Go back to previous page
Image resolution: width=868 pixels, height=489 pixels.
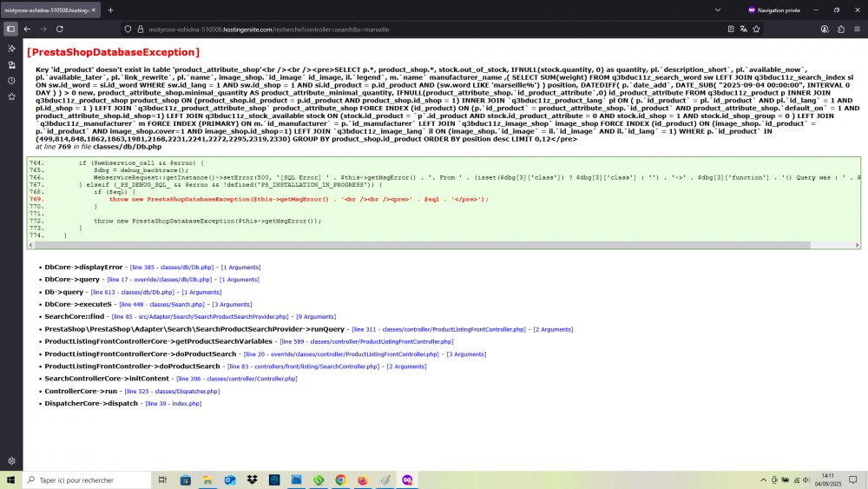[27, 30]
